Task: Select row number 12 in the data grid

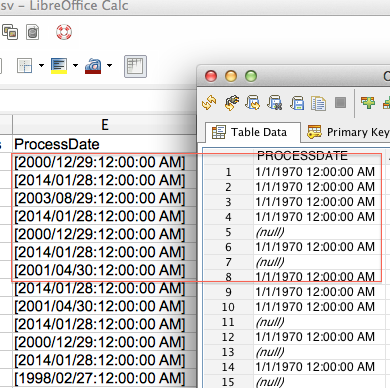Action: pos(228,337)
